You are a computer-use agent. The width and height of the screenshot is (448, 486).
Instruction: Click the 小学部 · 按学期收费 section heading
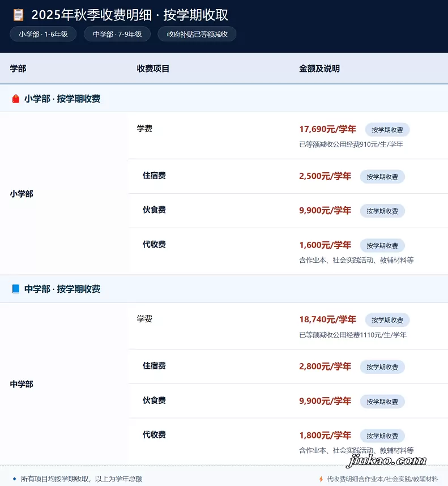pos(62,99)
